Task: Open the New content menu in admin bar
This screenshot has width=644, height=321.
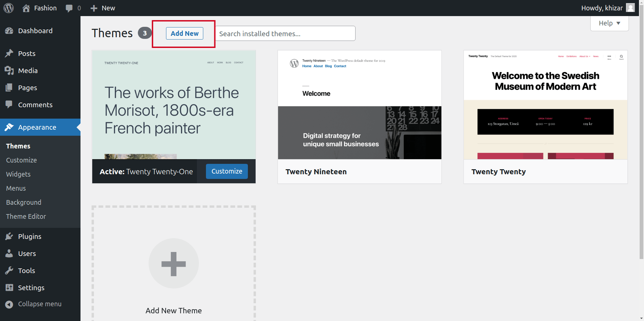Action: point(103,8)
